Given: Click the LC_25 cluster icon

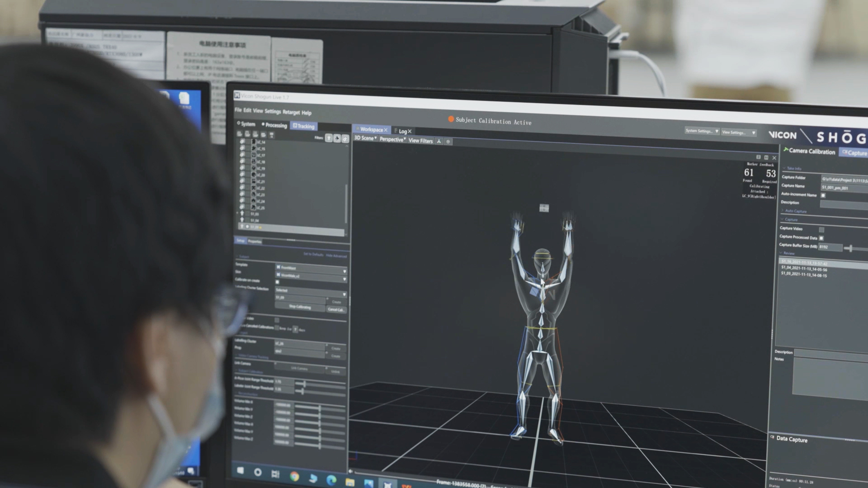Looking at the screenshot, I should tap(253, 208).
